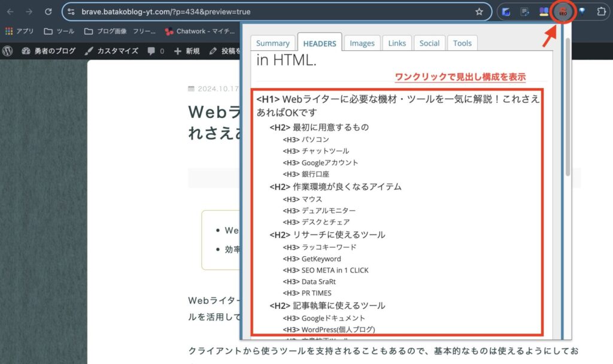
Task: Open the ブログ画像 bookmark folder
Action: pyautogui.click(x=105, y=31)
